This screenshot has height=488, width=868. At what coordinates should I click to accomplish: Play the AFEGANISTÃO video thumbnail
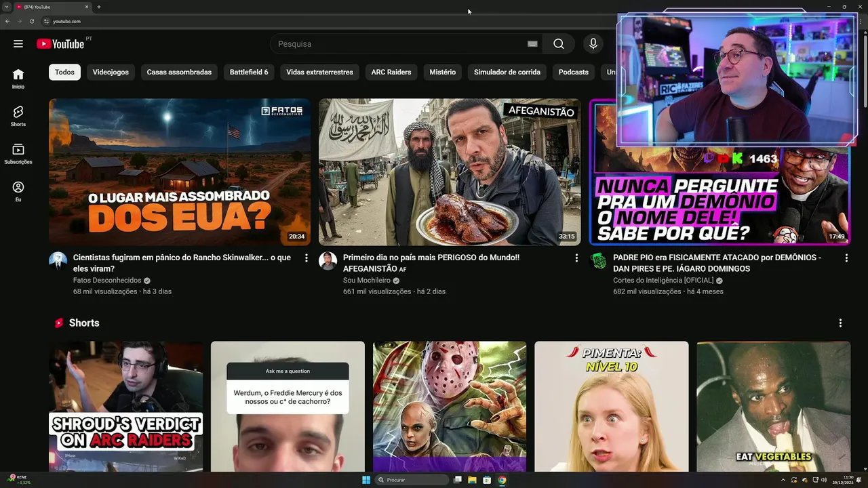(450, 172)
